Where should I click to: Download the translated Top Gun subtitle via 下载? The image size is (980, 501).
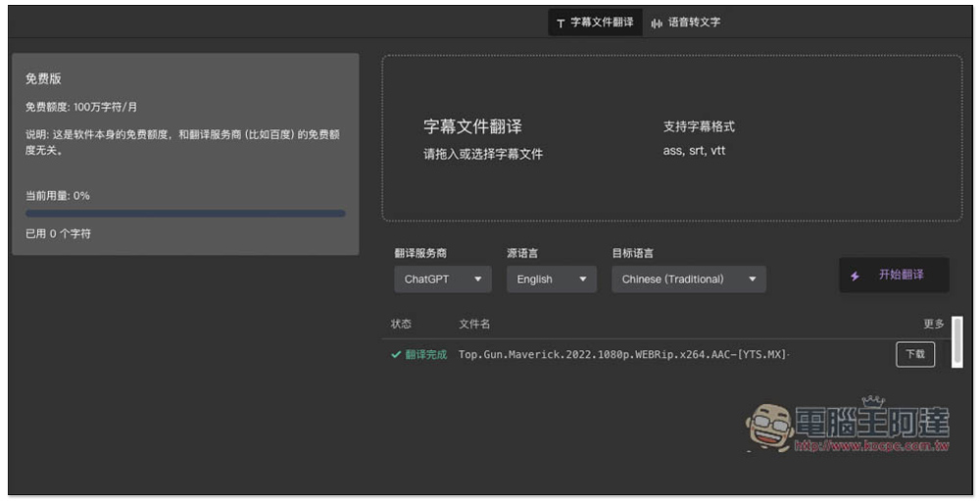[915, 355]
